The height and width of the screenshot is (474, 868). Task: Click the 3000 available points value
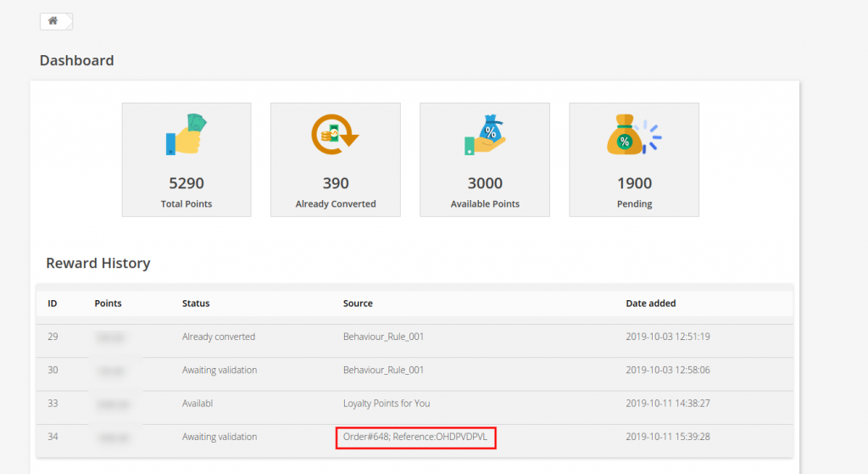(x=485, y=183)
